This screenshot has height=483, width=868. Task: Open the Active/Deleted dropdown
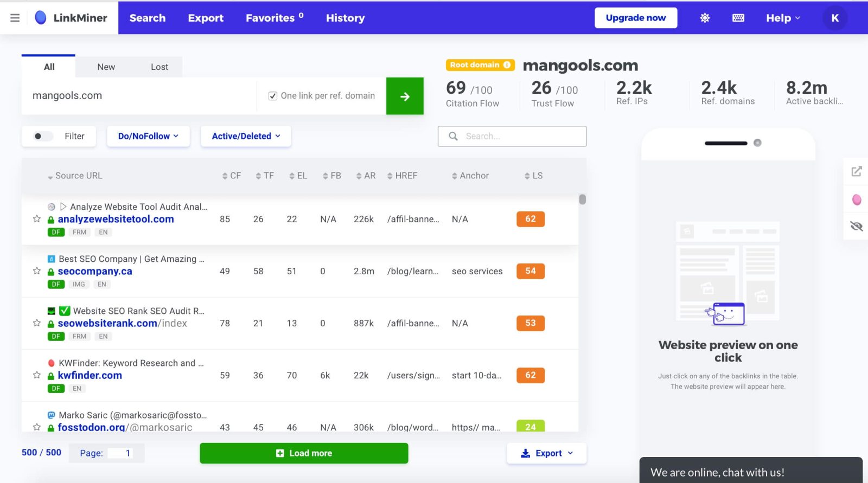tap(246, 136)
